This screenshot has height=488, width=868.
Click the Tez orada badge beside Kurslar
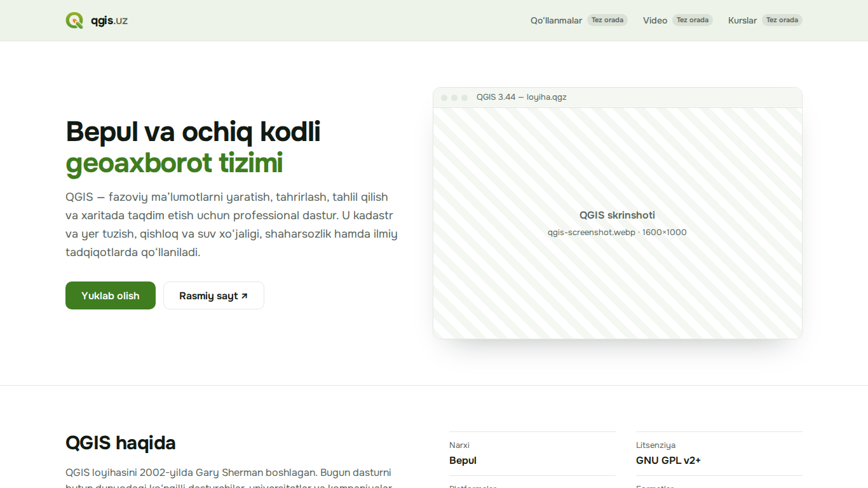point(782,20)
